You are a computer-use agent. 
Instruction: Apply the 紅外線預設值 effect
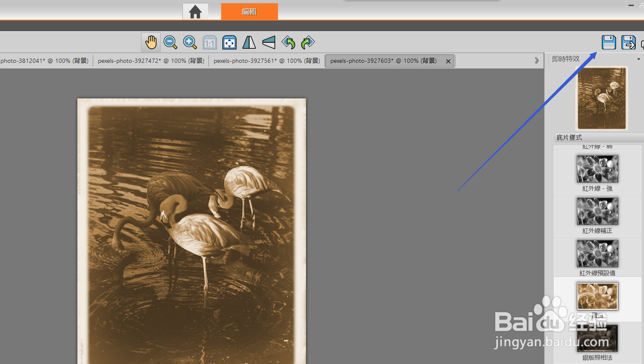tap(597, 258)
